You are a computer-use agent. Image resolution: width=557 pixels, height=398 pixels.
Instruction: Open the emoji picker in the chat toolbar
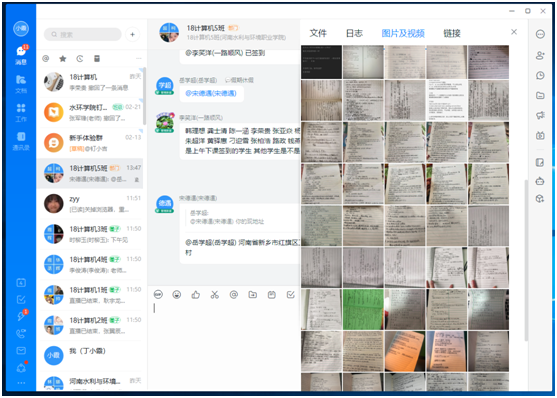177,295
